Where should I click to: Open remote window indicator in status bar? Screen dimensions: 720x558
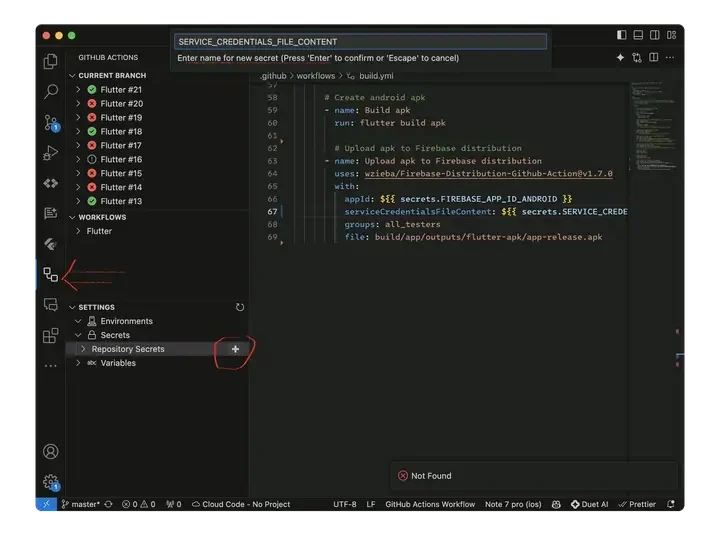pyautogui.click(x=46, y=504)
